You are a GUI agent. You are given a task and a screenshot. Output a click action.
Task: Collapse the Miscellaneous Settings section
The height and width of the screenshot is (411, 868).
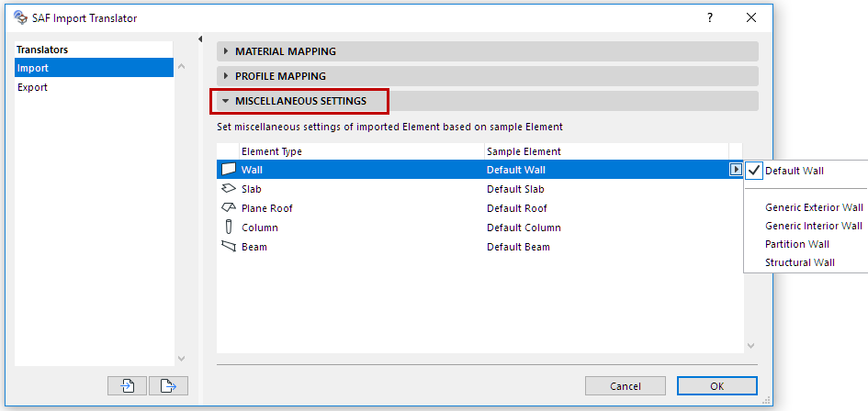[300, 101]
